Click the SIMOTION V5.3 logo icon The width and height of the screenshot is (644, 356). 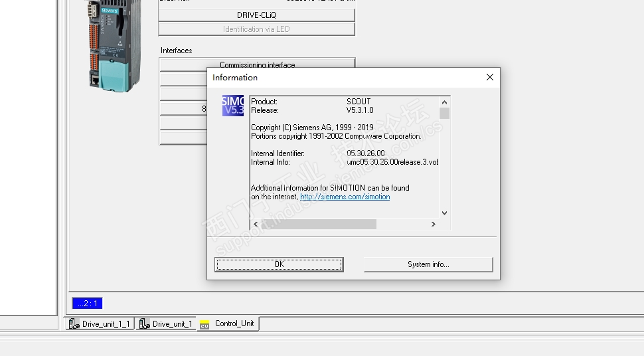tap(233, 106)
